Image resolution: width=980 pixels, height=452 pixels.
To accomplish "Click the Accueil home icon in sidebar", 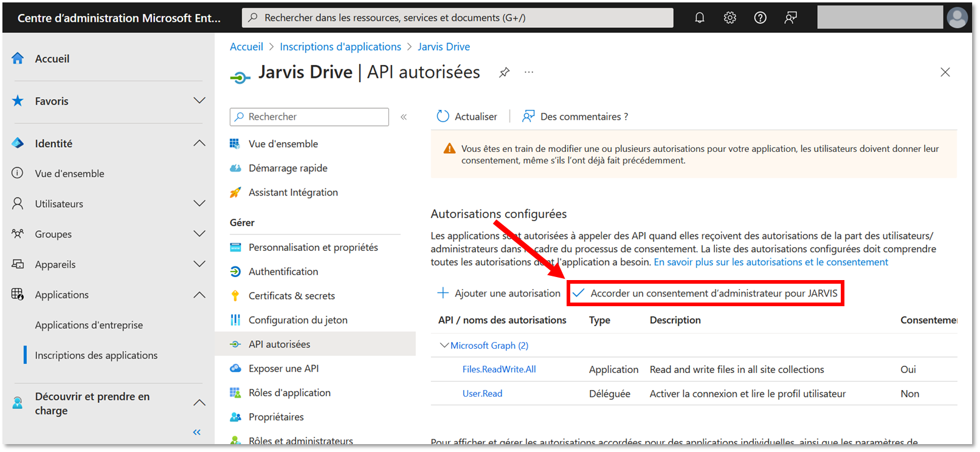I will [x=18, y=58].
